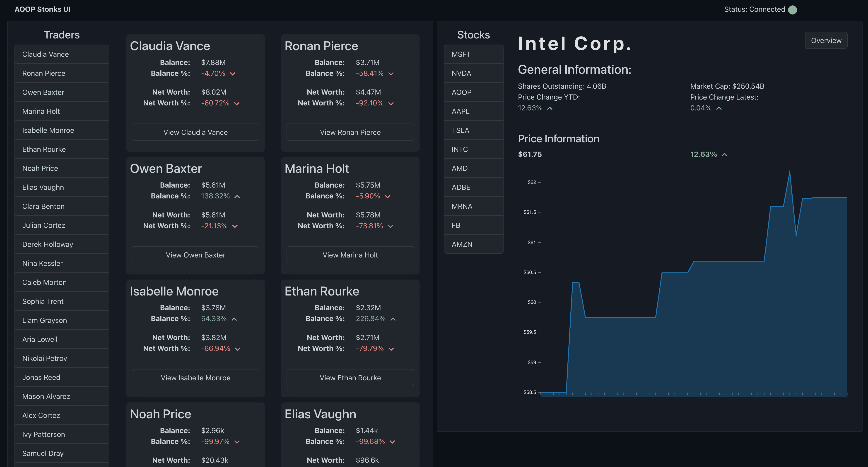Click the chevron next to Price Change YTD 12.63%

pyautogui.click(x=550, y=108)
